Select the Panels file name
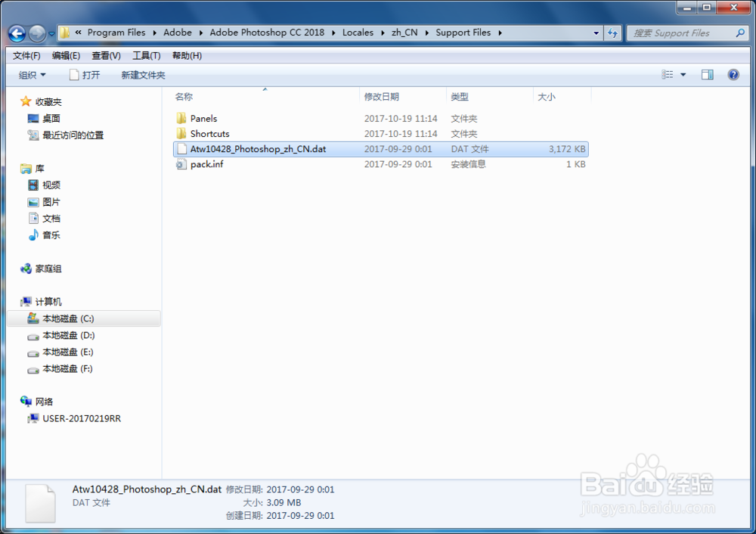This screenshot has height=534, width=756. (x=203, y=118)
